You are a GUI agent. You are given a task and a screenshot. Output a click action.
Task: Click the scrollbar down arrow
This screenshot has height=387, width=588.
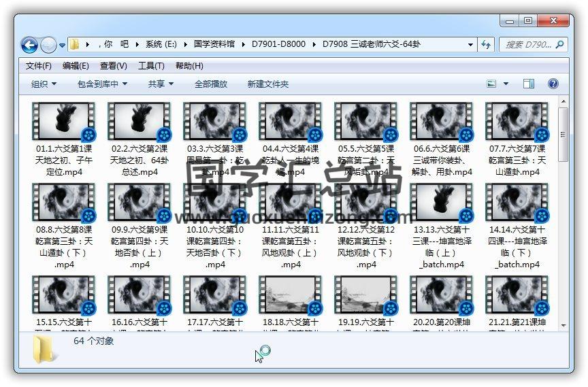(563, 326)
